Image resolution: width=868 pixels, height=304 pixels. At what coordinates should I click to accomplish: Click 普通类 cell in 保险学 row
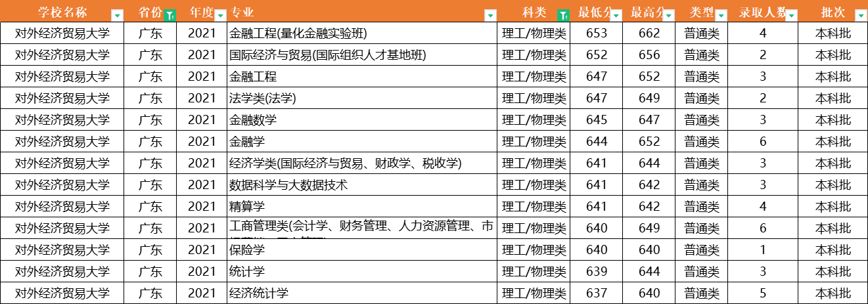pos(701,250)
